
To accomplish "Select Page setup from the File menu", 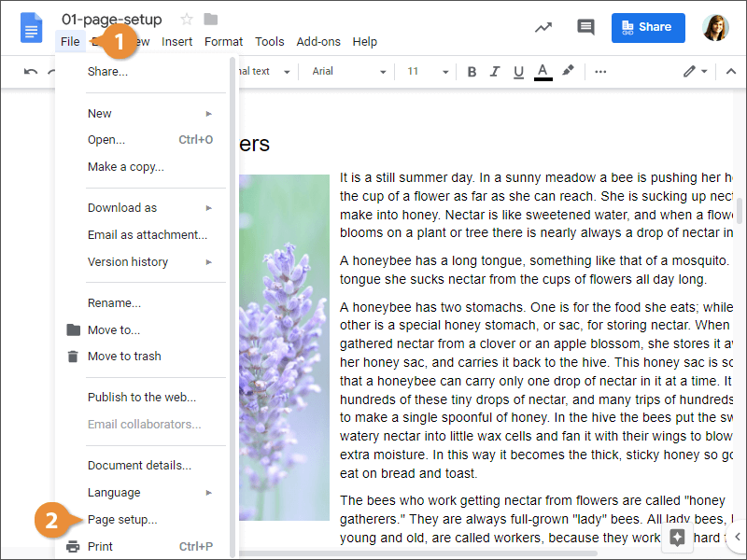I will [116, 519].
